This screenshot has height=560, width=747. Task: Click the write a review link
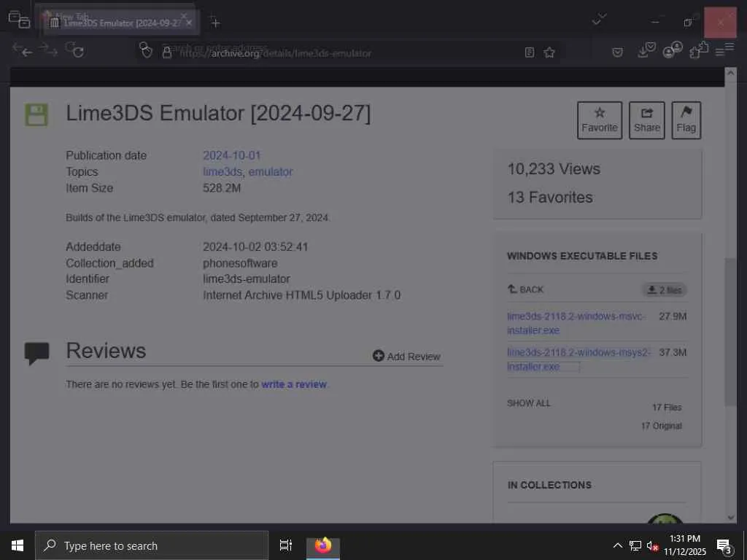click(x=294, y=384)
